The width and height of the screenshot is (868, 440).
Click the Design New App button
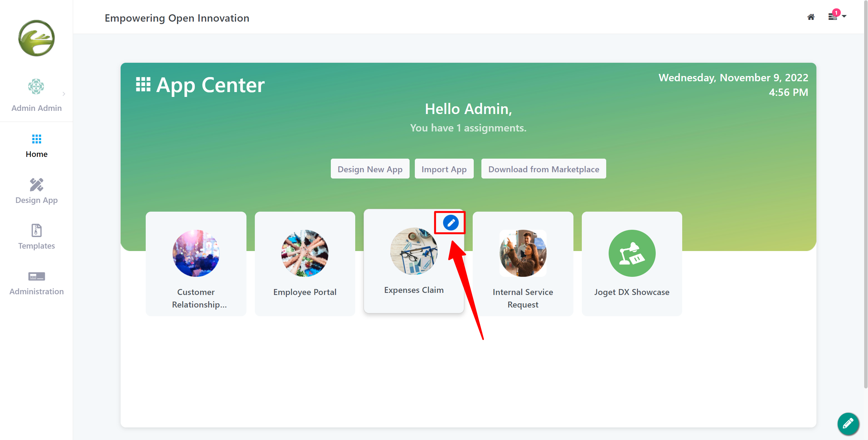370,169
